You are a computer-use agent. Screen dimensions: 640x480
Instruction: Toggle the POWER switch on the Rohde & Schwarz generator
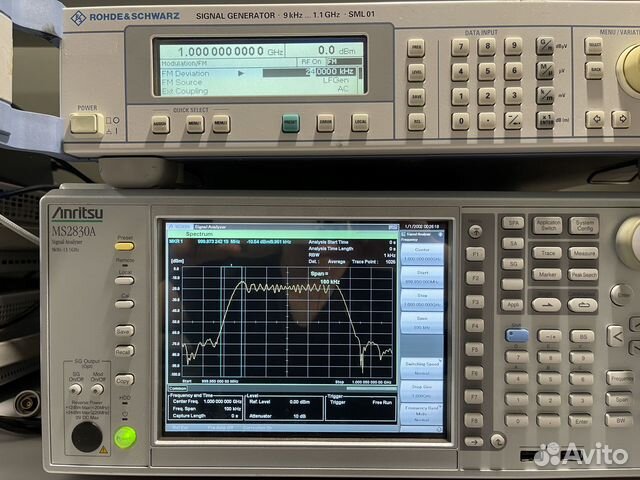[x=84, y=124]
